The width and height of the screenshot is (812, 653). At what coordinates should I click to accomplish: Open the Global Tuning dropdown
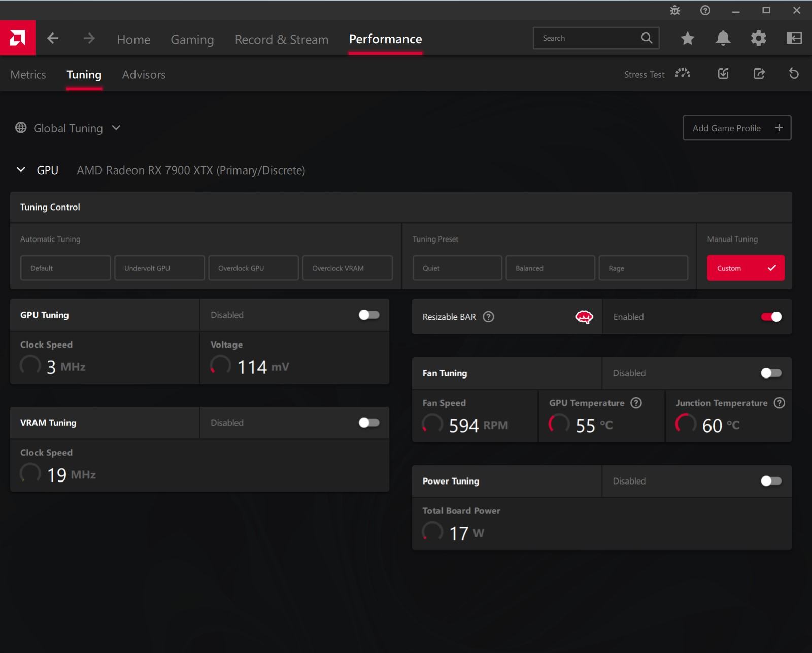[68, 128]
